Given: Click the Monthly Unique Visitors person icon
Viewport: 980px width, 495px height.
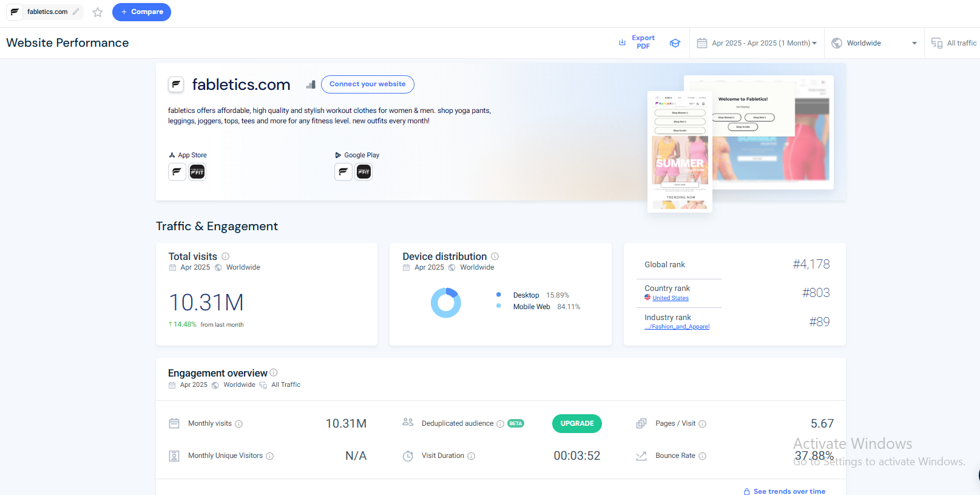Looking at the screenshot, I should (x=174, y=456).
